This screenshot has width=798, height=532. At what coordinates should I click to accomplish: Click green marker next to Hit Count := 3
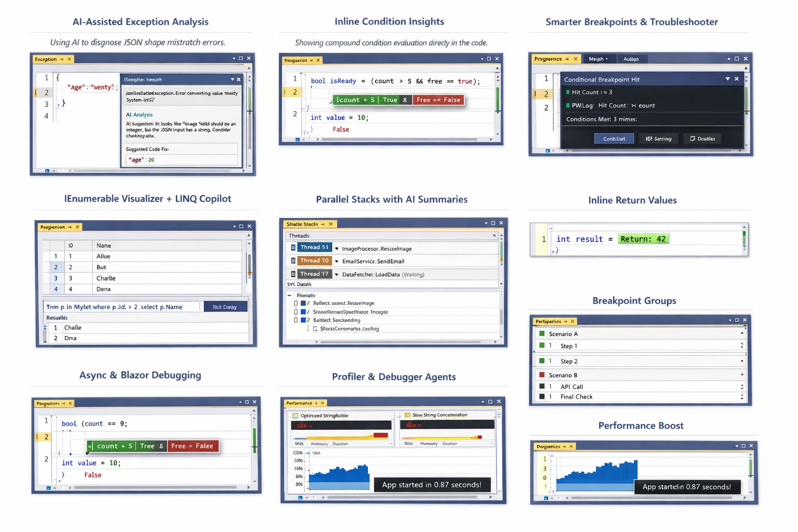click(568, 92)
